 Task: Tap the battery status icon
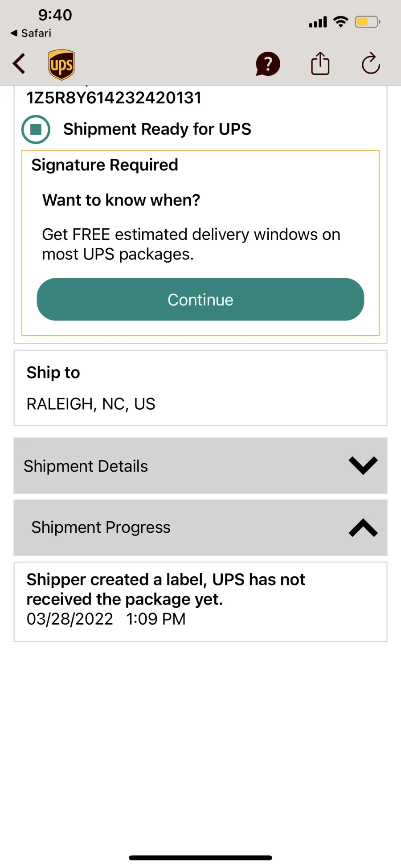pos(367,22)
